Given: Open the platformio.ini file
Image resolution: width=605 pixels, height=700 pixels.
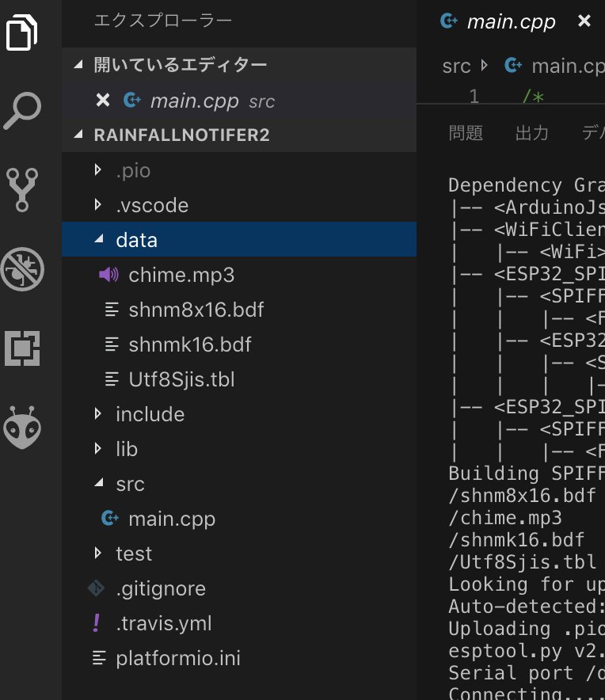Looking at the screenshot, I should point(239,657).
